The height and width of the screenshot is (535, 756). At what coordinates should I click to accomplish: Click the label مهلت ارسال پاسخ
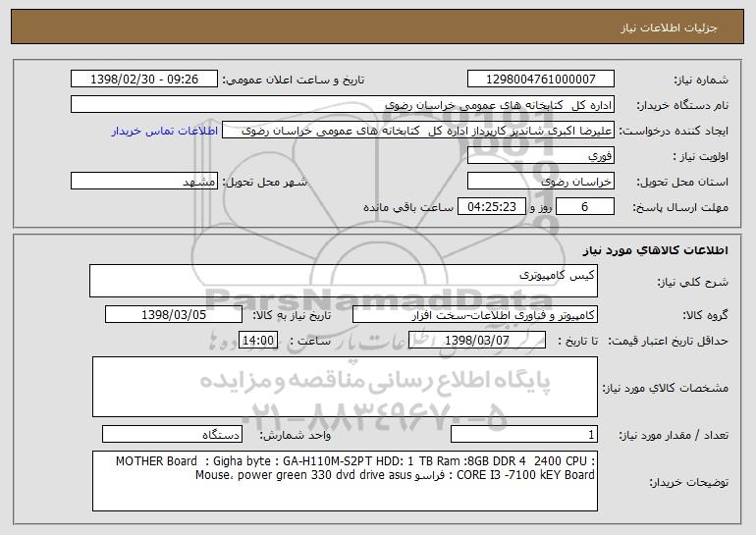680,207
